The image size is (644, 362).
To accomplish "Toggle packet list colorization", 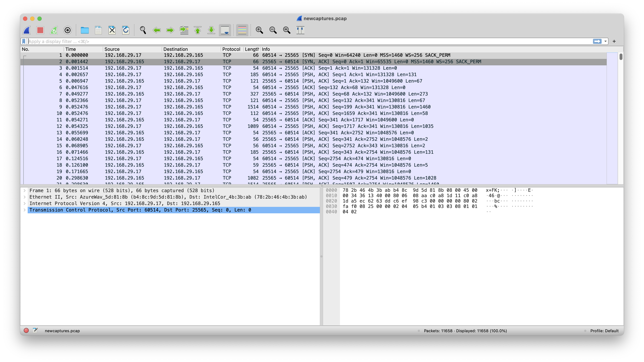I will [x=242, y=30].
